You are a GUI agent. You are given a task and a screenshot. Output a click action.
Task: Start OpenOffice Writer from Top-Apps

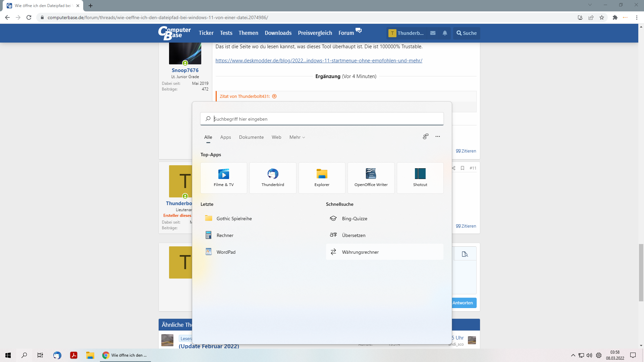[x=371, y=178]
